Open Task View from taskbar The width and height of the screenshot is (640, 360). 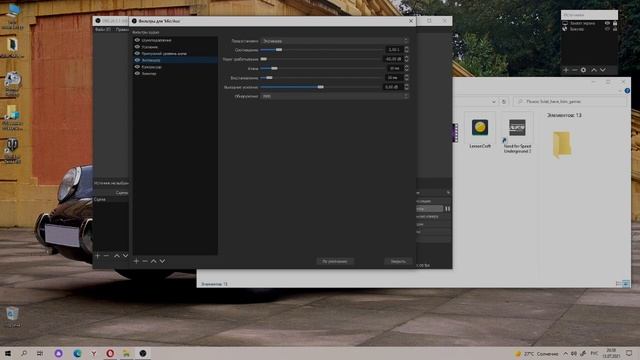[40, 353]
